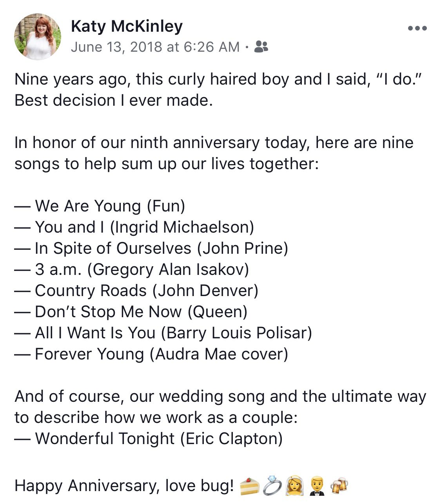Click the "Country Roads (John Denver)" line

[146, 291]
